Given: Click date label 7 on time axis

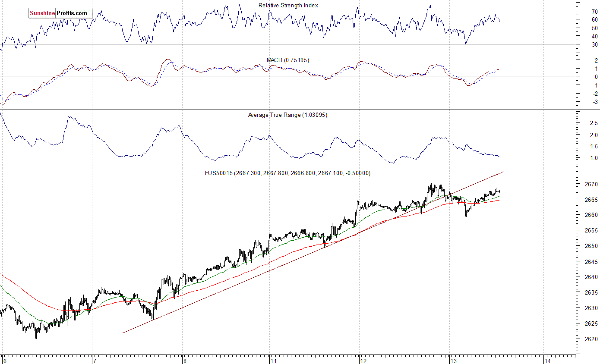Looking at the screenshot, I should pyautogui.click(x=94, y=361).
